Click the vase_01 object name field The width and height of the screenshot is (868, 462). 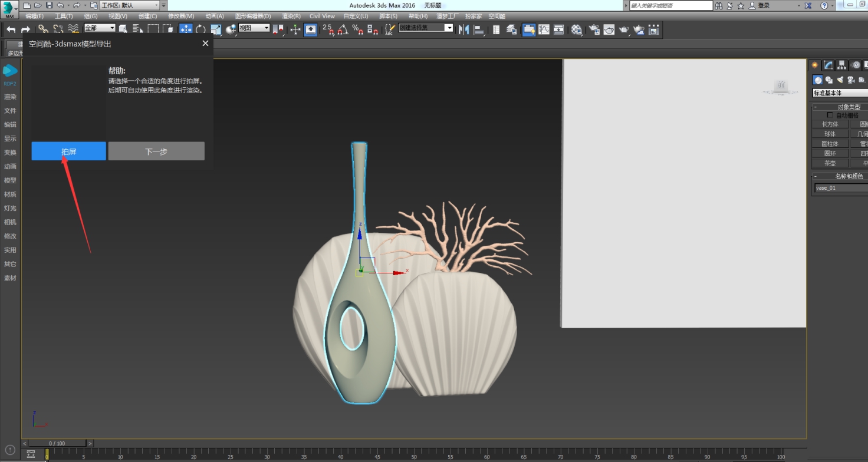point(841,188)
